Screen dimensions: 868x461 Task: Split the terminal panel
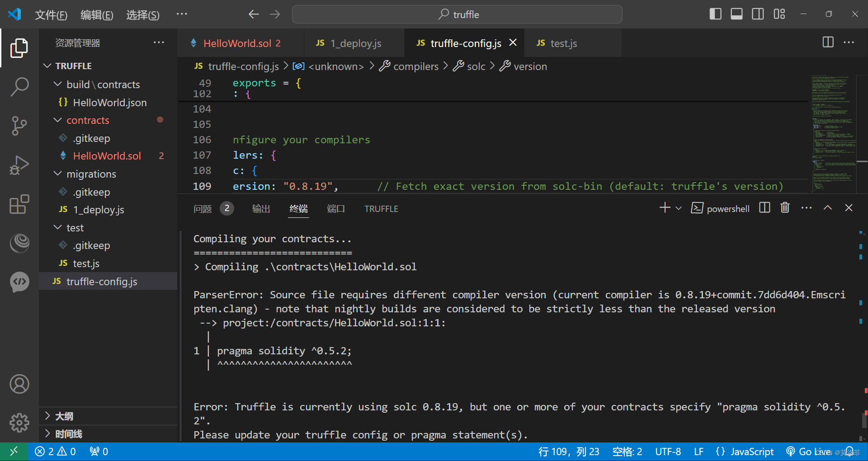[764, 208]
